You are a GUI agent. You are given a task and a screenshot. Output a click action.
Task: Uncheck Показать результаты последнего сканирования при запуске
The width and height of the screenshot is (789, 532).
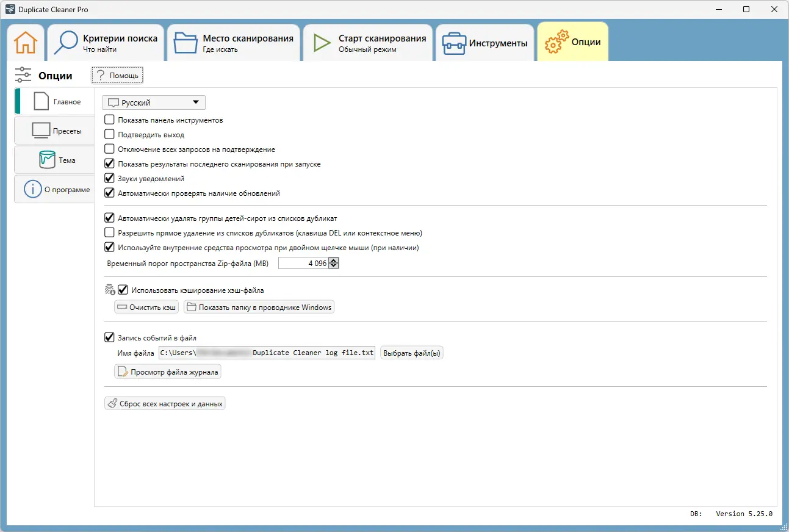109,164
